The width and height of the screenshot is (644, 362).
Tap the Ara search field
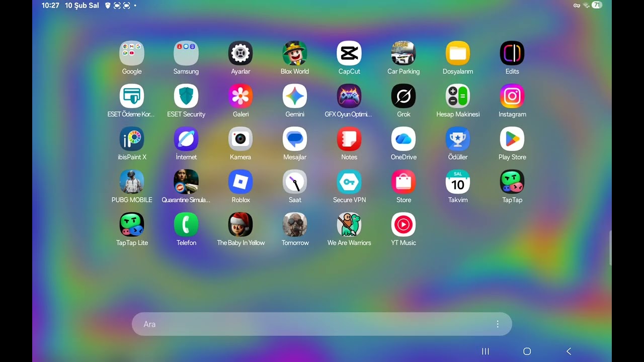coord(322,324)
